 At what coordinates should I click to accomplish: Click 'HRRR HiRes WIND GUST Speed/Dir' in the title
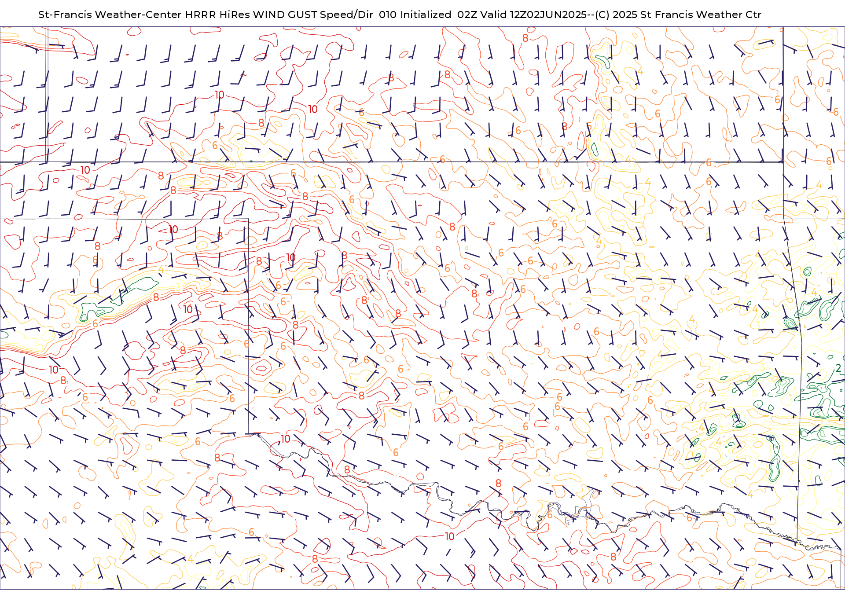point(279,15)
